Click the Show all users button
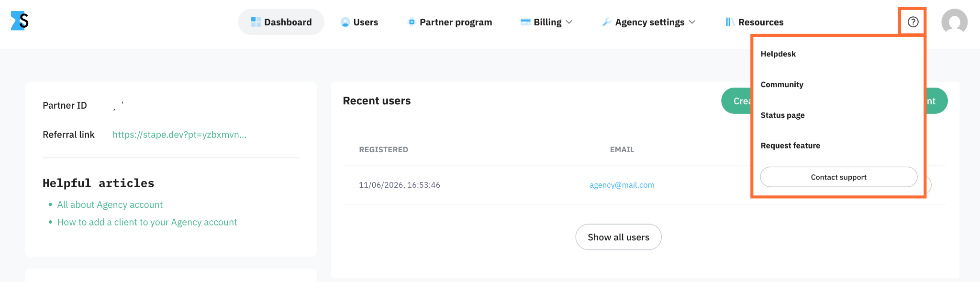 (618, 237)
